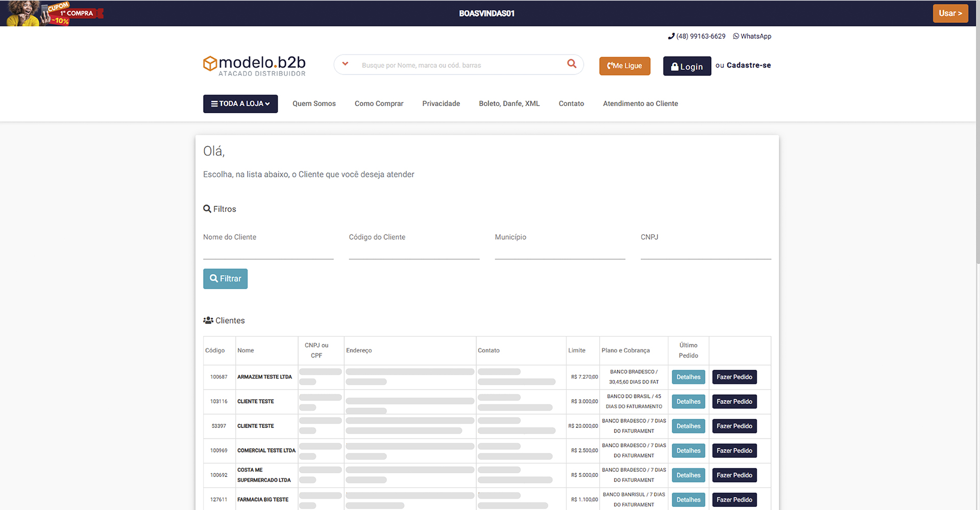The image size is (980, 510).
Task: Open the Quem Somos menu item
Action: (x=314, y=104)
